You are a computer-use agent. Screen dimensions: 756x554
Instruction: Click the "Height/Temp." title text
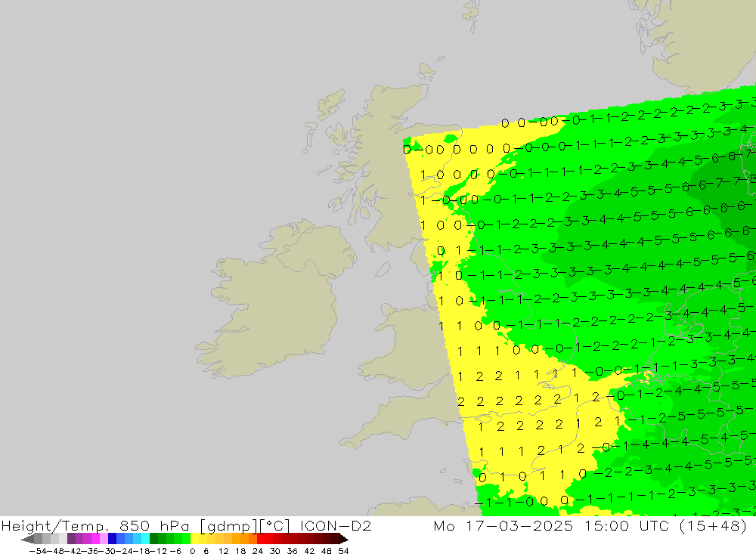pos(56,526)
